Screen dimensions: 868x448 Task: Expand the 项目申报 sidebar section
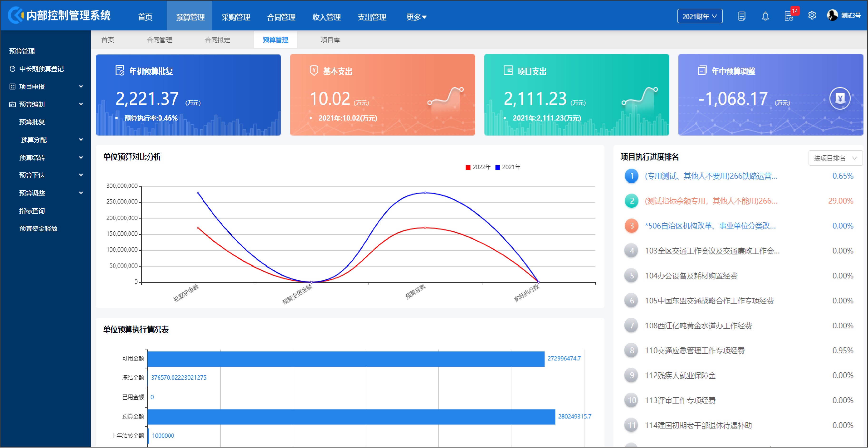pos(81,87)
